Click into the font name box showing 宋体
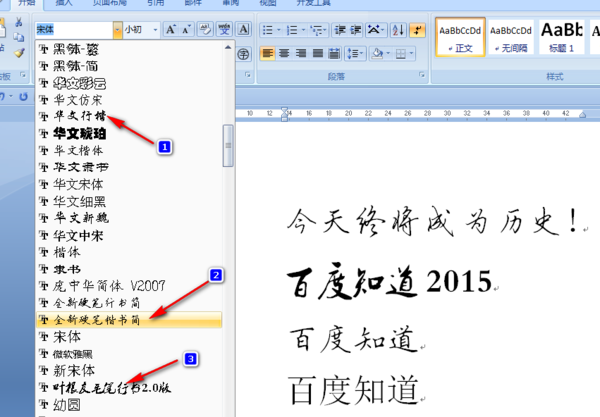 74,30
